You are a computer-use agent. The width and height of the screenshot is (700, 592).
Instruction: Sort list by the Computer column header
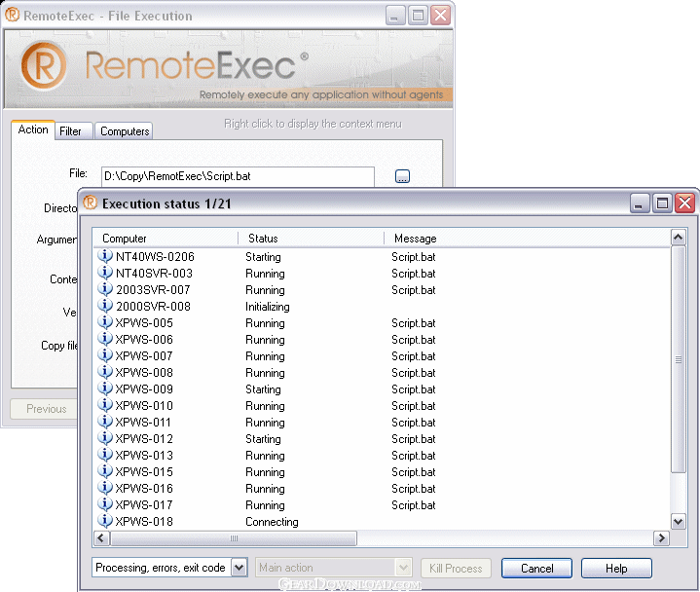coord(166,238)
